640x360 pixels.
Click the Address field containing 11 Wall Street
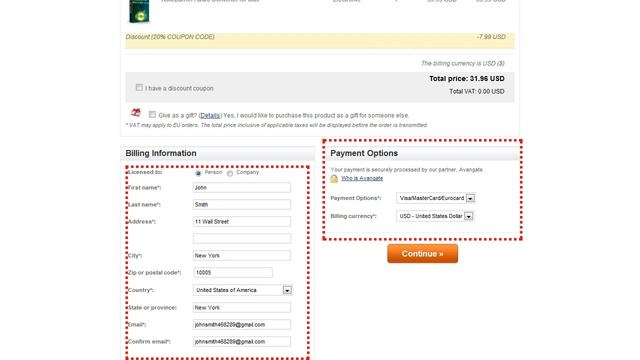coord(242,222)
